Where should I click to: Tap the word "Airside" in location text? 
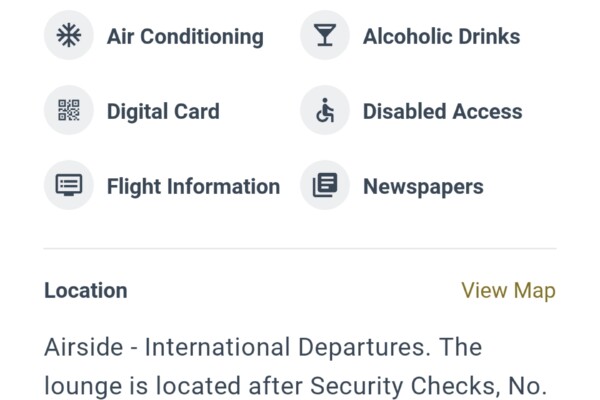coord(81,348)
